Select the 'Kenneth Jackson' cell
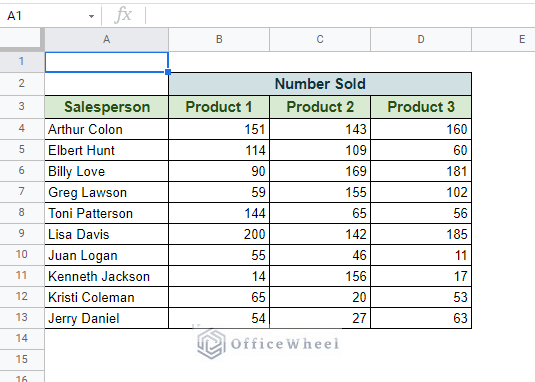Viewport: 535px width, 382px height. click(x=106, y=276)
